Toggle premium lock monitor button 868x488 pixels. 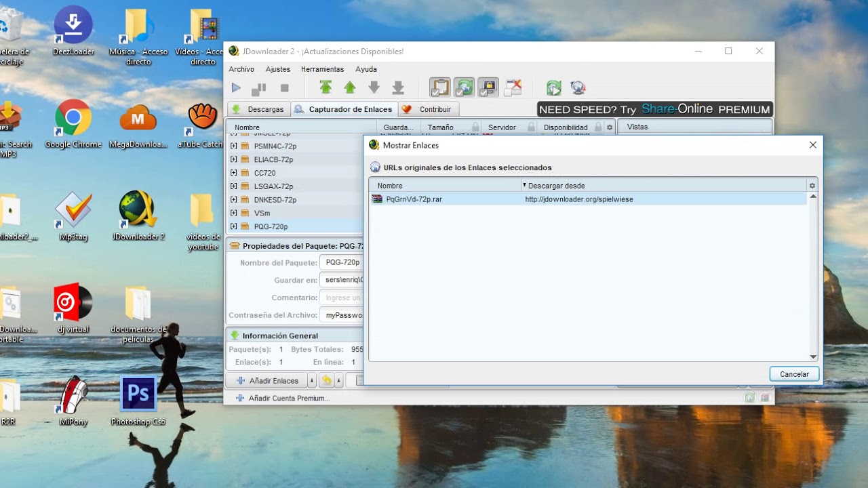tap(488, 87)
